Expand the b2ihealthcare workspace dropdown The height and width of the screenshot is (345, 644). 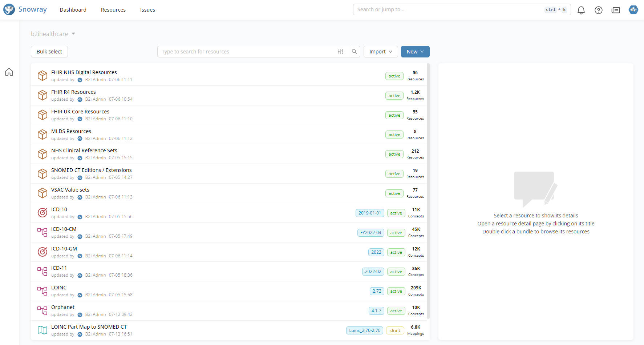coord(53,34)
